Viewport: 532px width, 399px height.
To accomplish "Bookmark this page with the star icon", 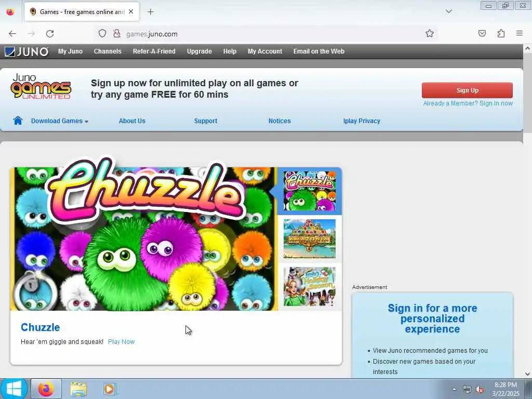I will tap(430, 33).
